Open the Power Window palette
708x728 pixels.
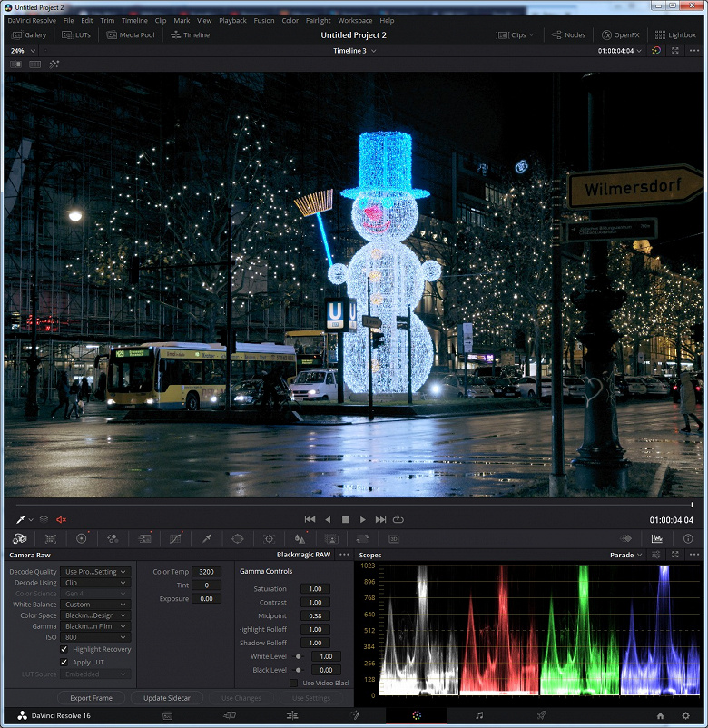click(x=237, y=538)
